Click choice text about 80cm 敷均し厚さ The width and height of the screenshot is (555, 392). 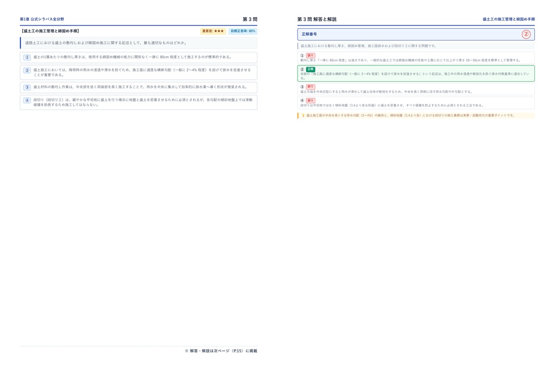[132, 57]
